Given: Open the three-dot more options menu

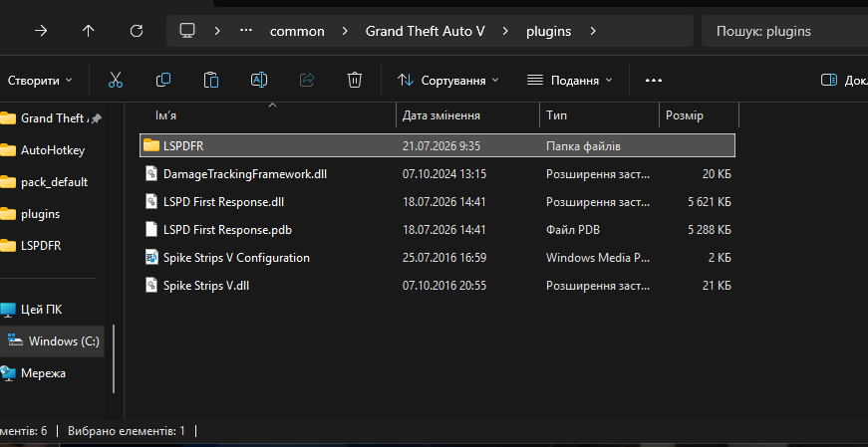Looking at the screenshot, I should (654, 81).
